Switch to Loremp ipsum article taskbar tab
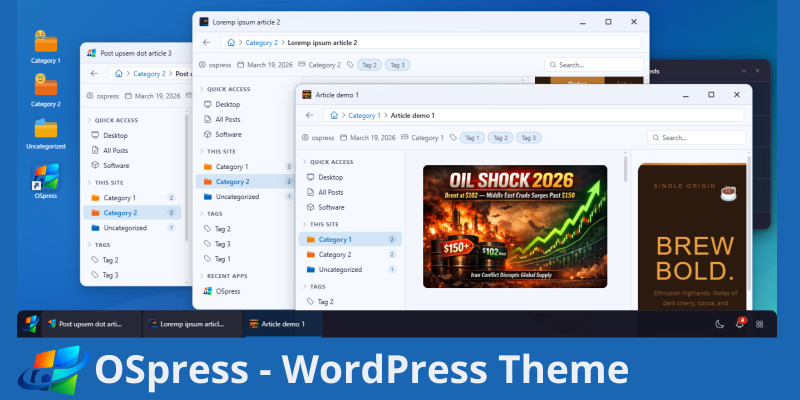This screenshot has height=400, width=800. 192,324
